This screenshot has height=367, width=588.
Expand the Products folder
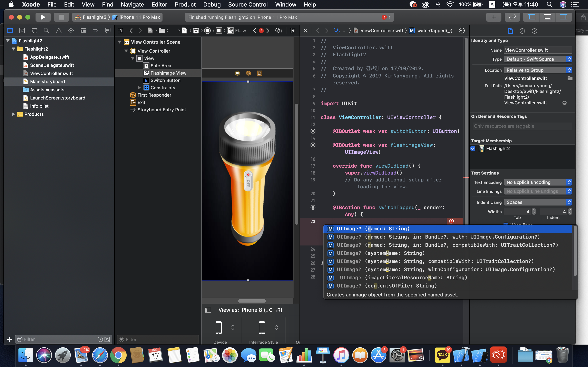13,114
